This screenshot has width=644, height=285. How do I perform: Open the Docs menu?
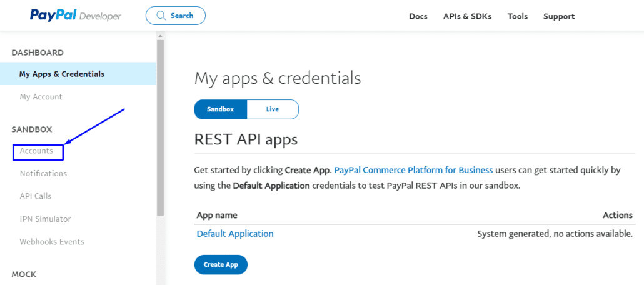pyautogui.click(x=418, y=16)
